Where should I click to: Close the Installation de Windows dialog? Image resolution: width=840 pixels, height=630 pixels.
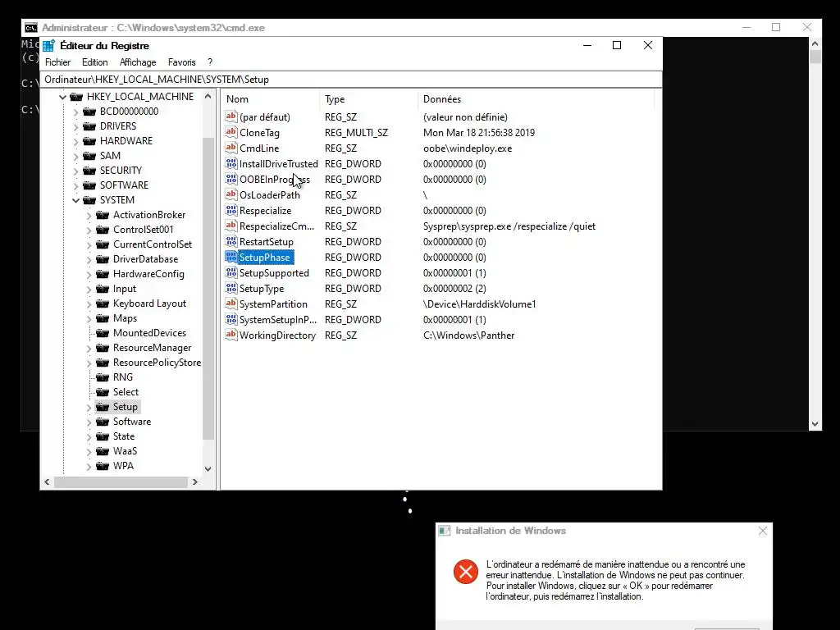[x=763, y=531]
